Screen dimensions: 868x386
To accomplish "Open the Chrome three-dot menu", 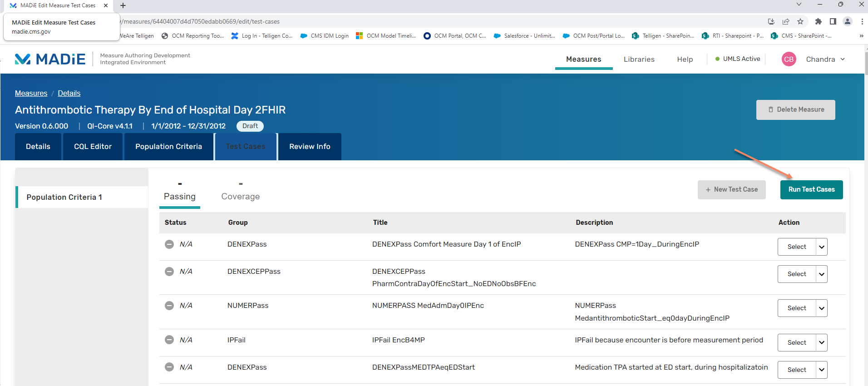I will [x=862, y=21].
